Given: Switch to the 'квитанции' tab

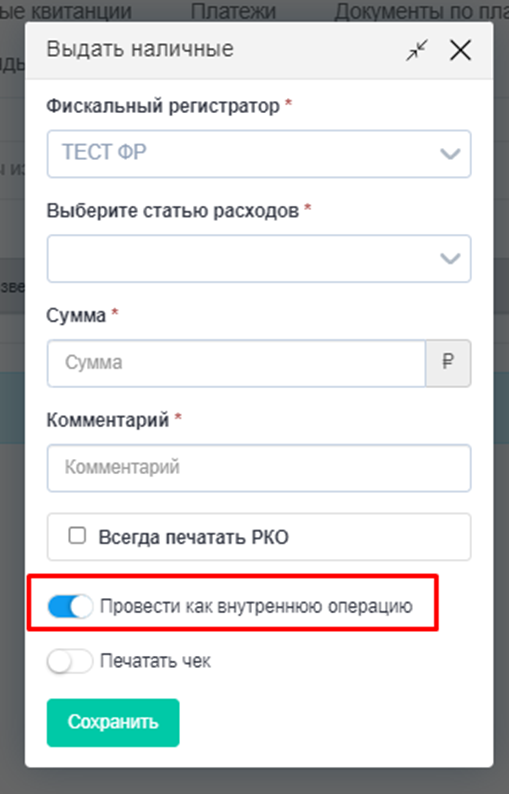Looking at the screenshot, I should [66, 11].
